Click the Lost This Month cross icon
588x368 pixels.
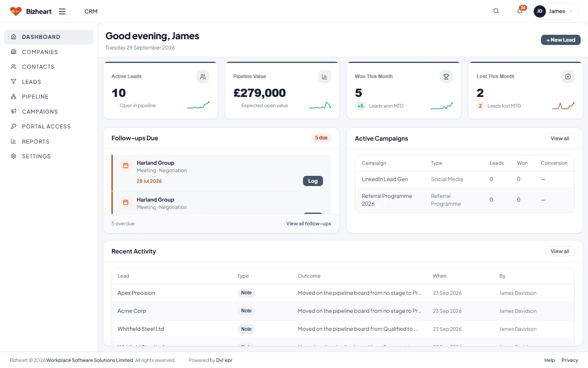tap(568, 76)
